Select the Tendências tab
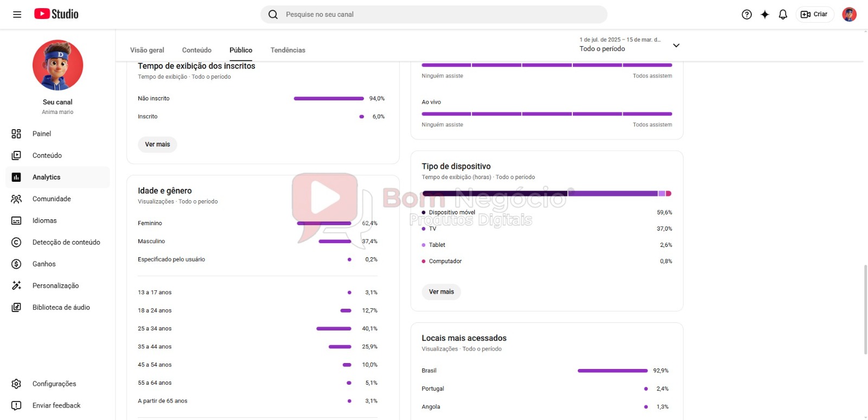 [x=288, y=50]
